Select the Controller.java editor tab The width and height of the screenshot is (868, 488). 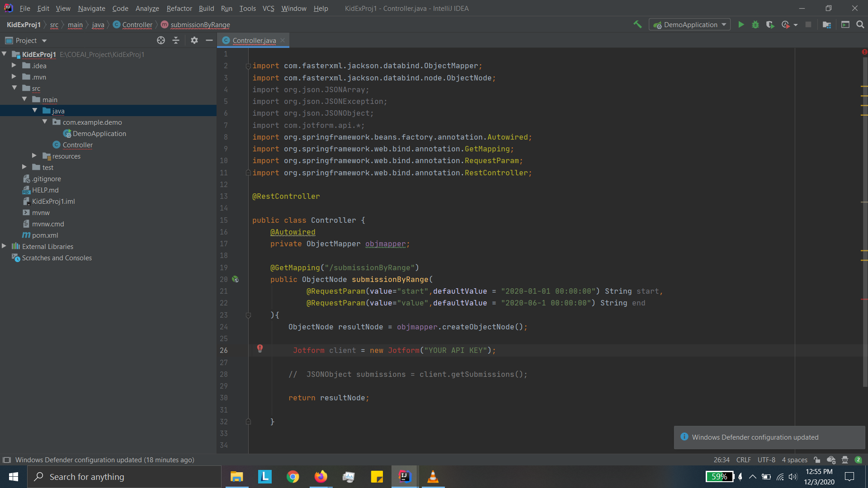tap(253, 40)
